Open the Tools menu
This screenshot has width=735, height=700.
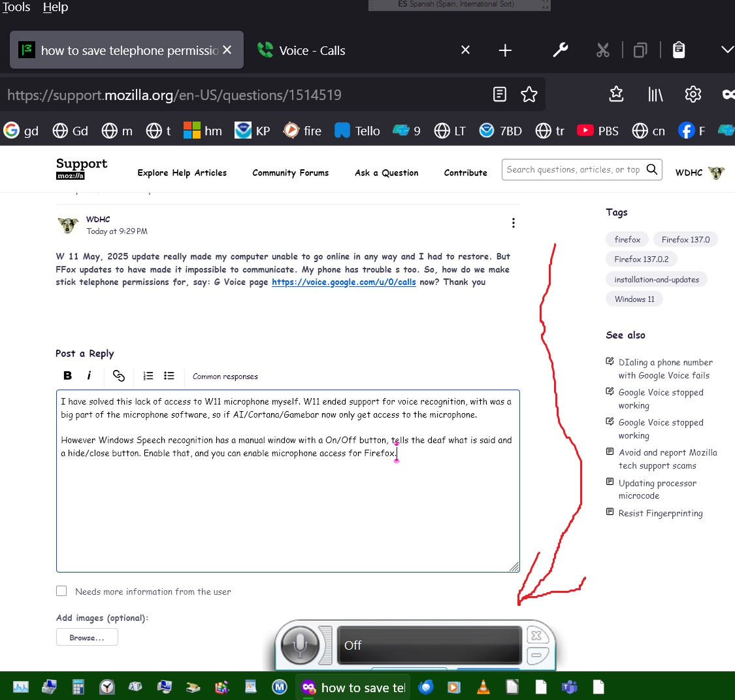tap(16, 7)
